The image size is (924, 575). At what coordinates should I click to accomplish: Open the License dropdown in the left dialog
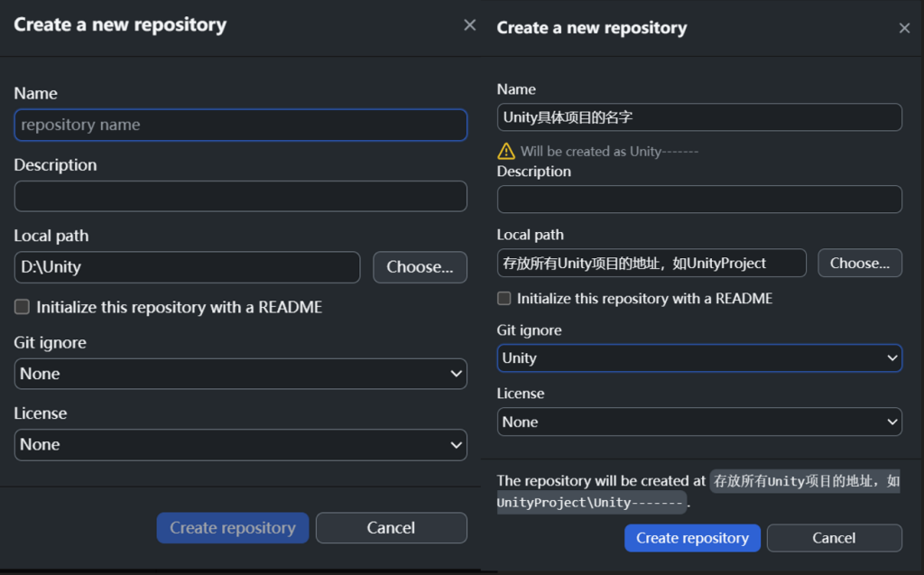coord(240,444)
